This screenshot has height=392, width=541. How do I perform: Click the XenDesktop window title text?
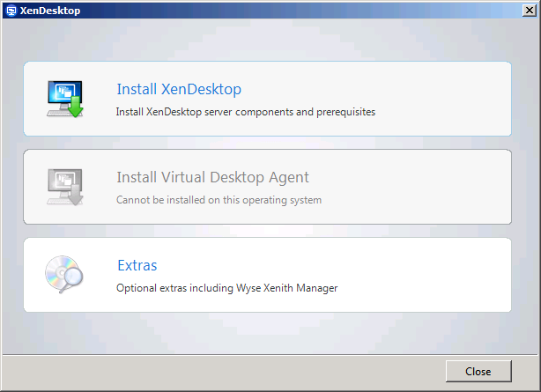click(x=50, y=11)
